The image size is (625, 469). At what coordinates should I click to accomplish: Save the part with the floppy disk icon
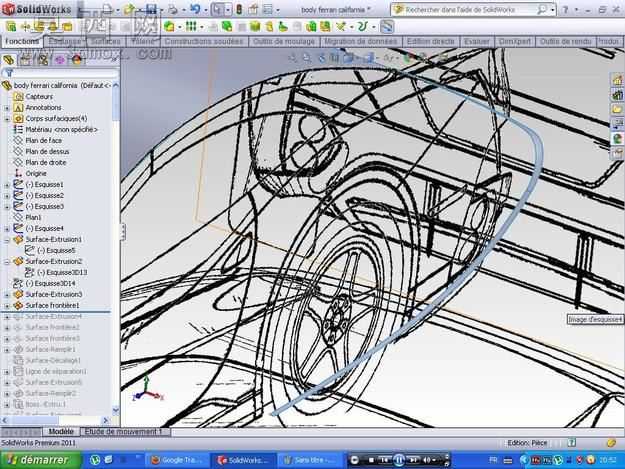(x=151, y=9)
